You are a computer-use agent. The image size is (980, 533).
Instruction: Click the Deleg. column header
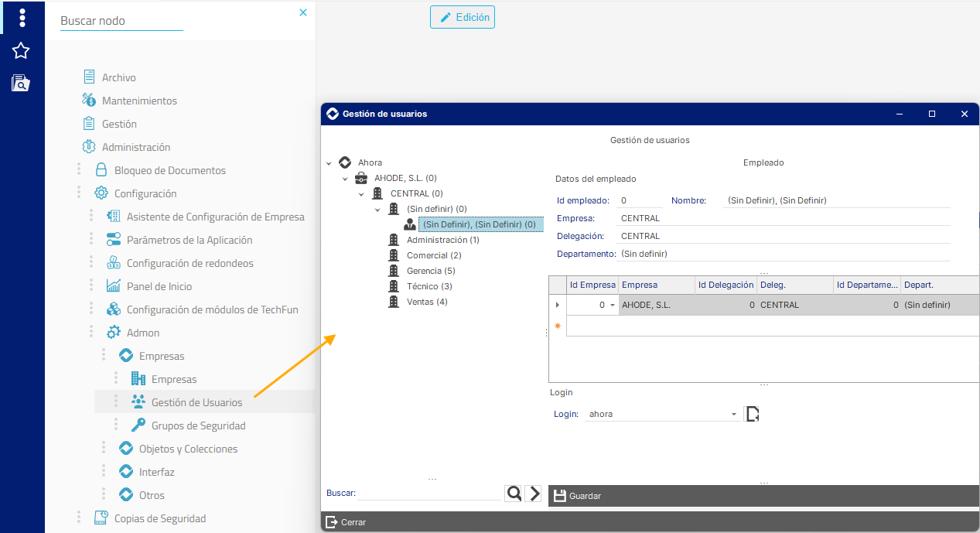[x=795, y=285]
